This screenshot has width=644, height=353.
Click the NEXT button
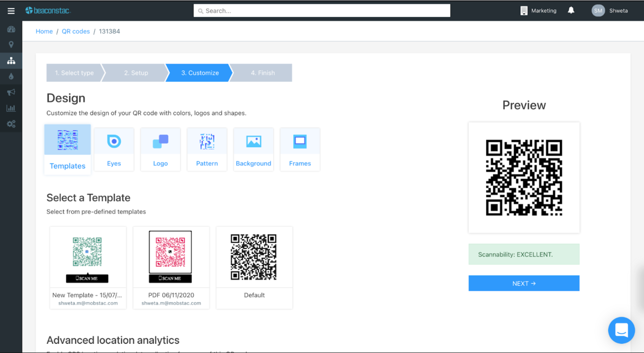click(524, 283)
